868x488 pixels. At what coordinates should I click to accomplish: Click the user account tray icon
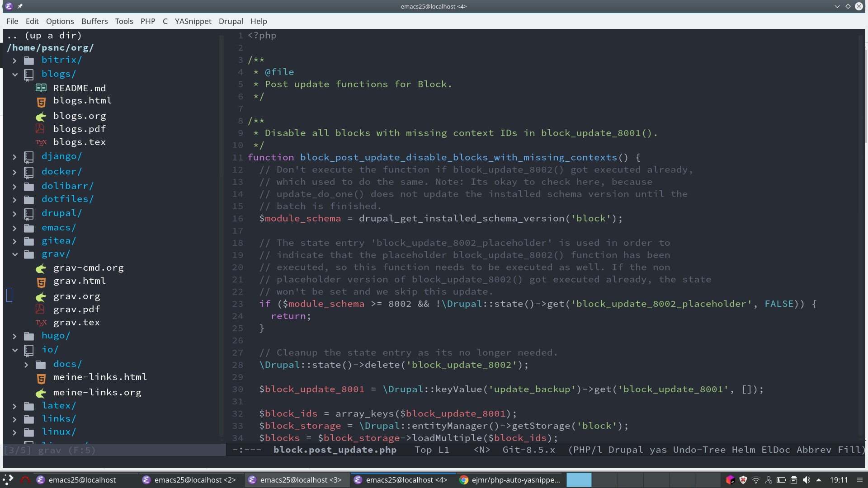click(x=768, y=480)
